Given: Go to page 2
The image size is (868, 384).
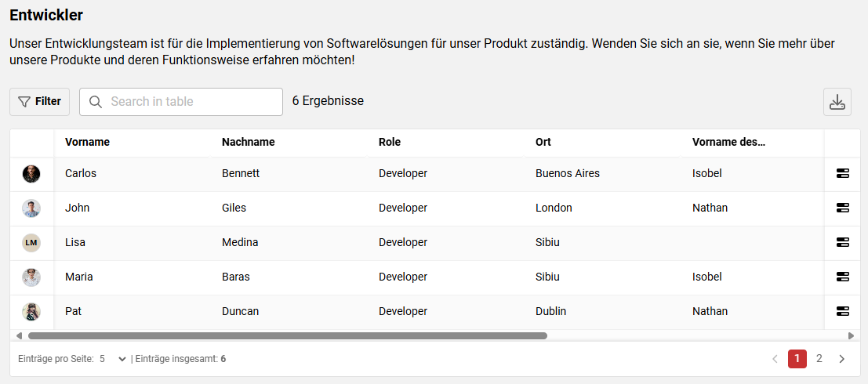Looking at the screenshot, I should click(x=819, y=359).
